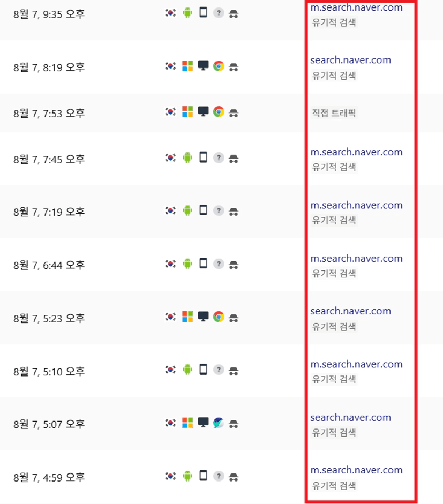Click the Korea flag icon in the 9:35 오후 row

[x=170, y=13]
